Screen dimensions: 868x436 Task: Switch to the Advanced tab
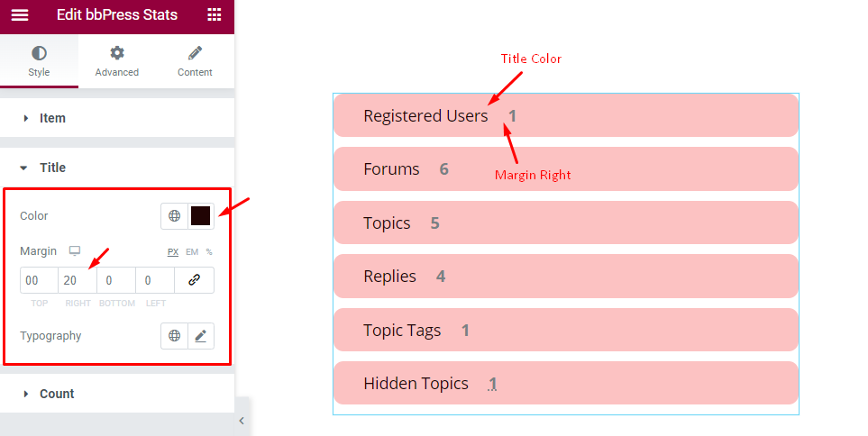tap(117, 61)
